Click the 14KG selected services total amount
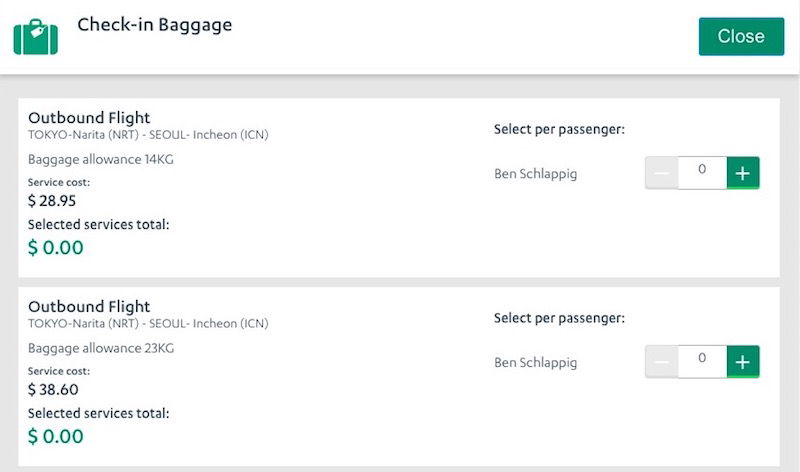 pos(56,247)
